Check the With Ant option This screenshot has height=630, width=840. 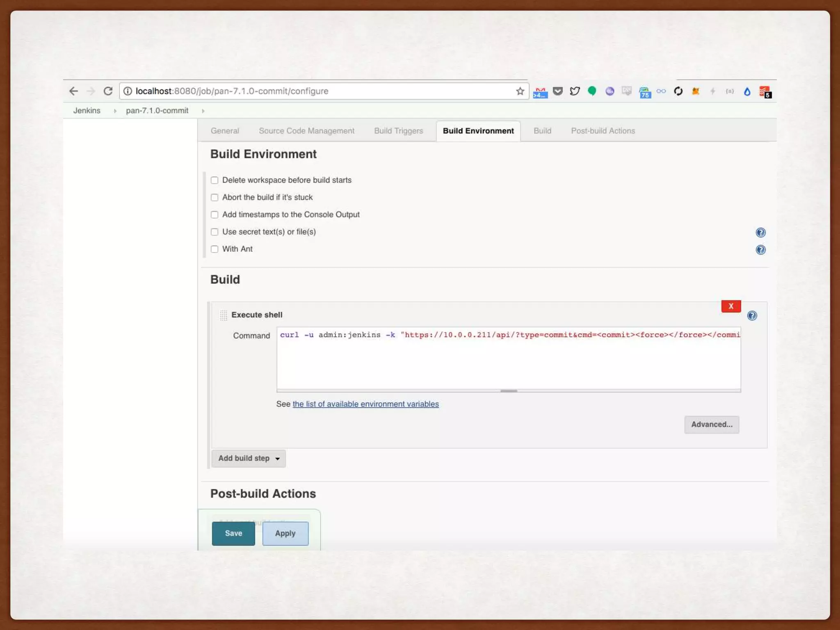click(214, 249)
